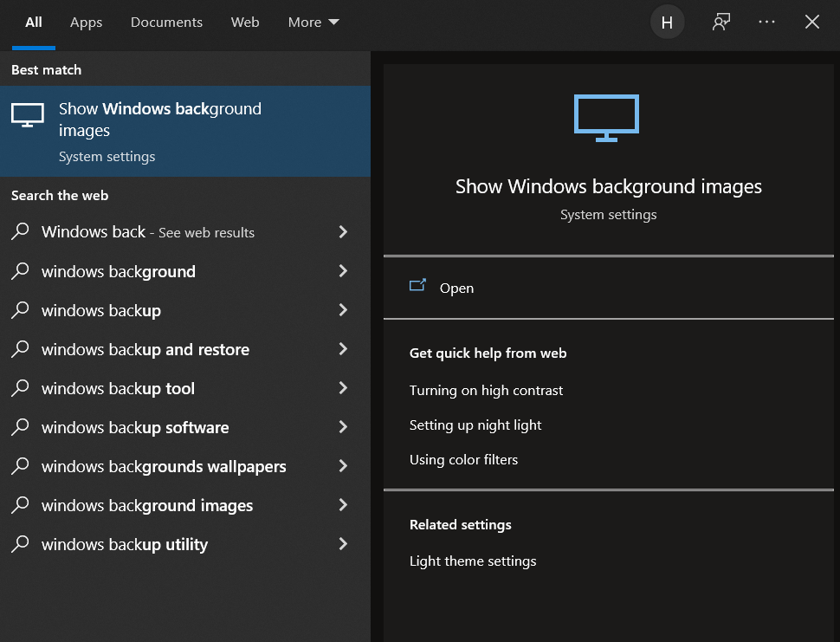840x642 pixels.
Task: Expand the windows backup chevron
Action: coord(343,310)
